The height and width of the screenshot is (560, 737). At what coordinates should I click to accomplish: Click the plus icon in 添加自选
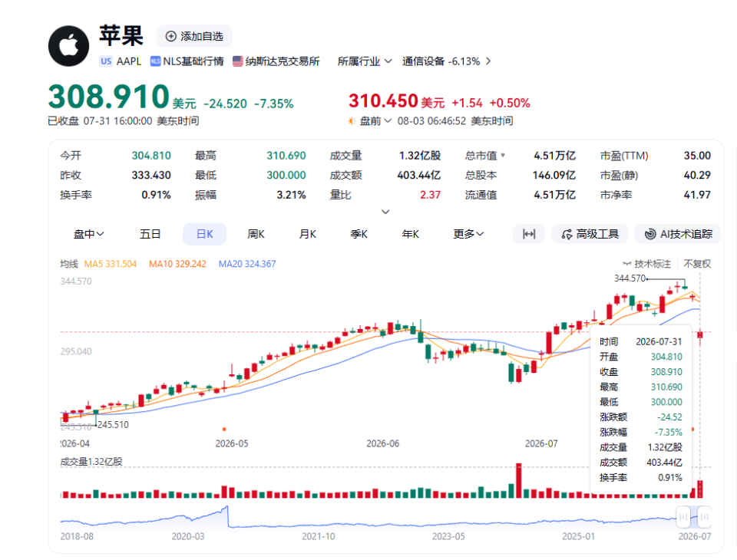click(x=171, y=36)
